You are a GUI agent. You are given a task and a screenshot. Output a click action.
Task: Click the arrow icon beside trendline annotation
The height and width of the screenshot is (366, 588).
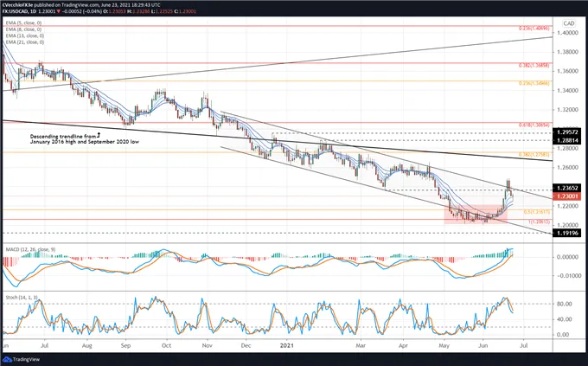(x=99, y=134)
